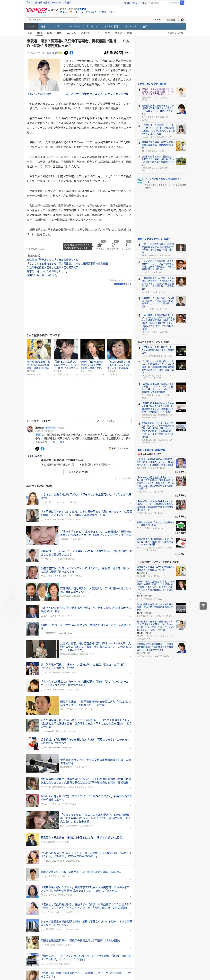
Task: Open the ランキング tab
Action: point(131,27)
